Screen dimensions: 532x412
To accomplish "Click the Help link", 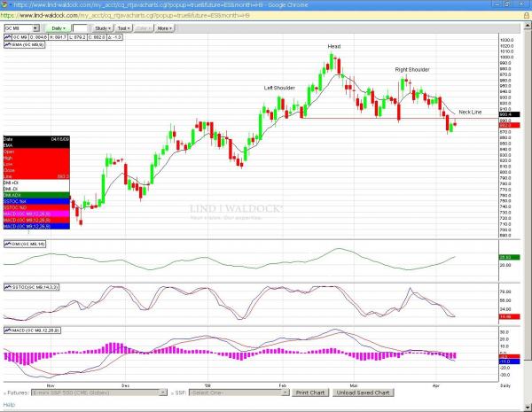I will pyautogui.click(x=9, y=405).
